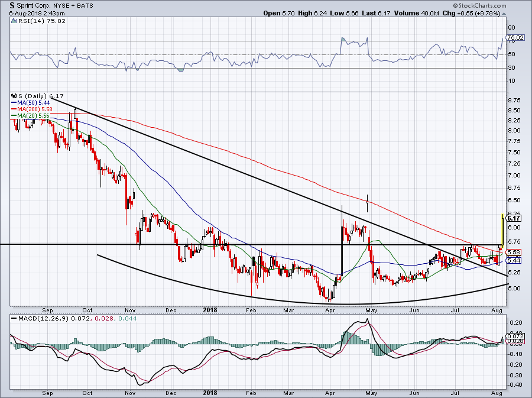Click the 'High 6.24' value

(x=313, y=13)
